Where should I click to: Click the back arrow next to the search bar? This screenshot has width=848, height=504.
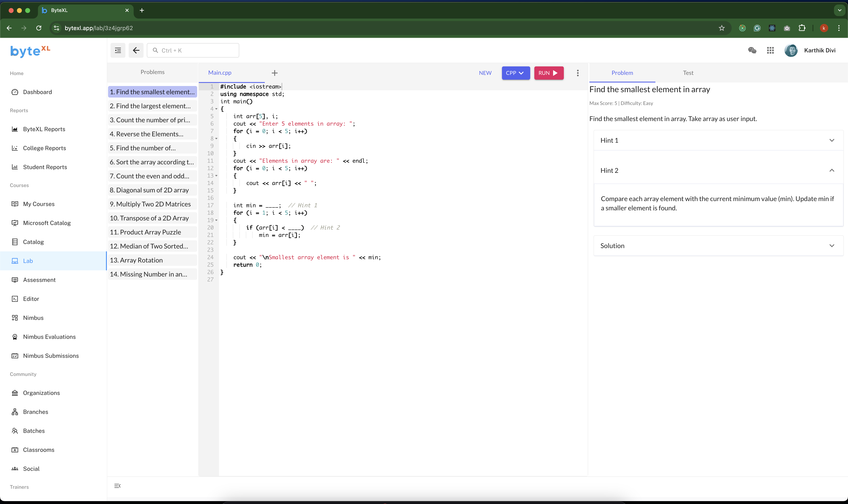click(136, 50)
